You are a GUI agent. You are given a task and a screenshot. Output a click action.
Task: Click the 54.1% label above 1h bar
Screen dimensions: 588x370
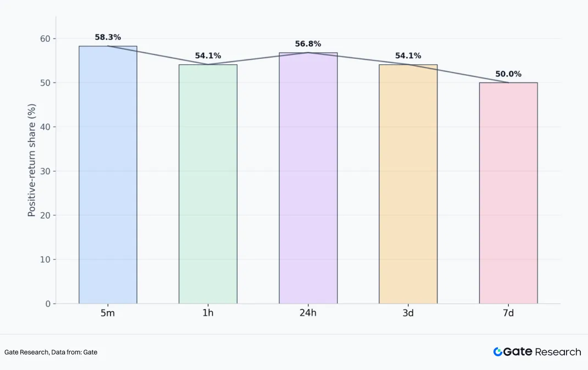click(208, 56)
